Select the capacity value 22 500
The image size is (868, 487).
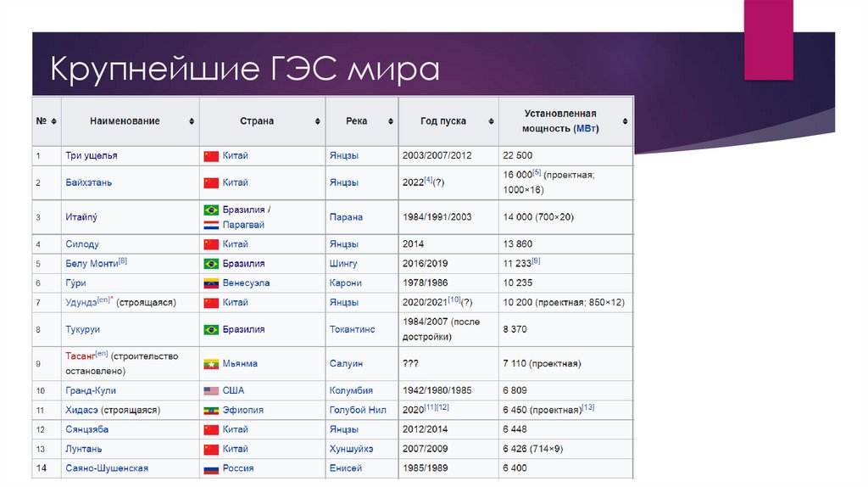[518, 155]
